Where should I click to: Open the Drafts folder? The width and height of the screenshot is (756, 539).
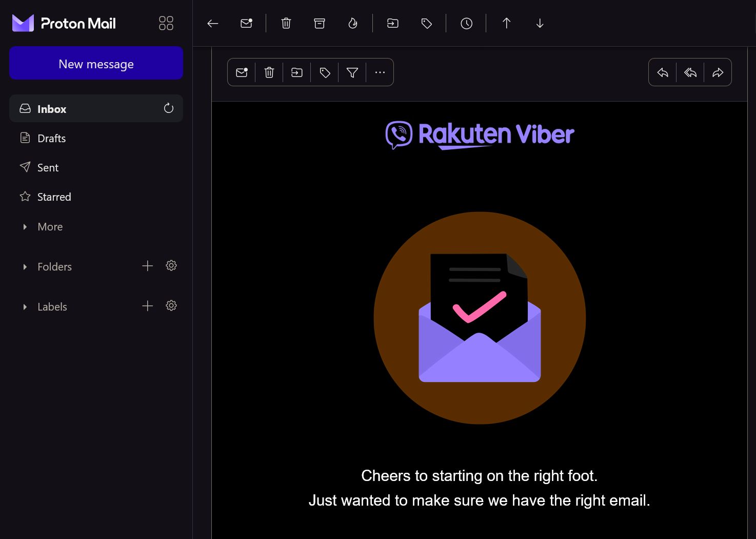(96, 138)
